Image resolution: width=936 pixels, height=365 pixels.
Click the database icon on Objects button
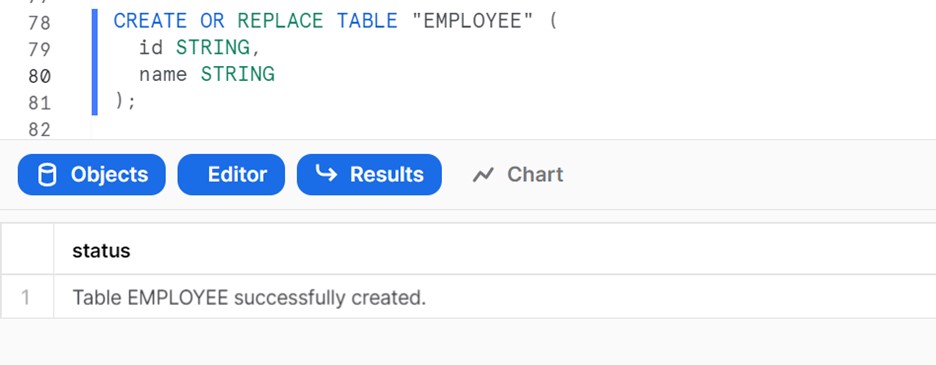tap(47, 174)
